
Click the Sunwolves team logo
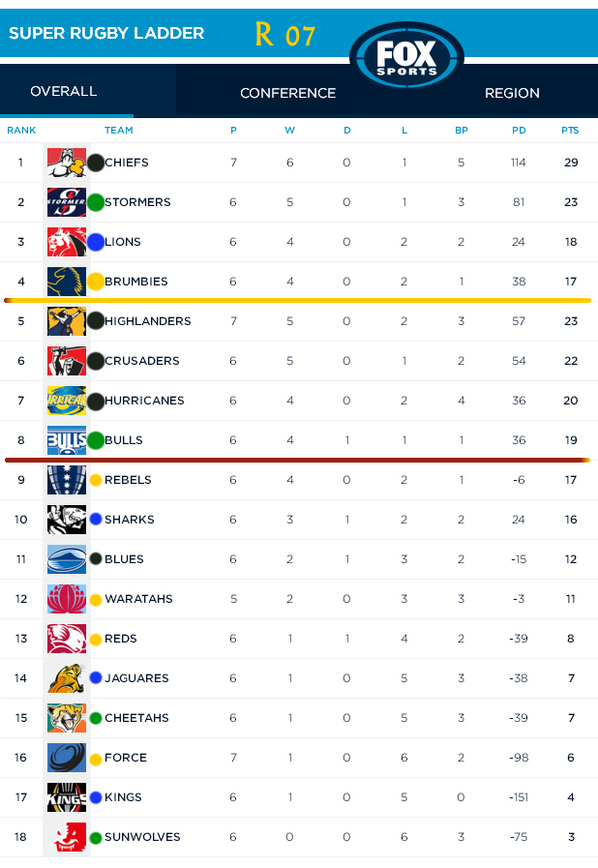point(66,837)
